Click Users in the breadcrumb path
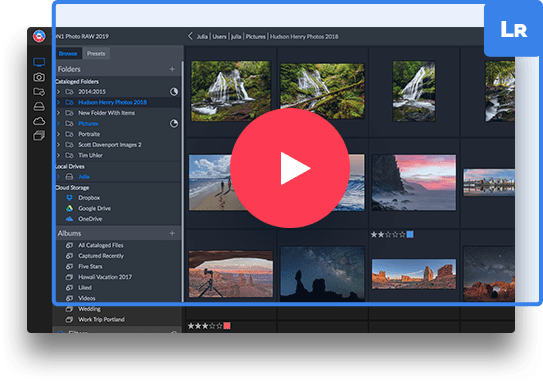 pos(219,36)
